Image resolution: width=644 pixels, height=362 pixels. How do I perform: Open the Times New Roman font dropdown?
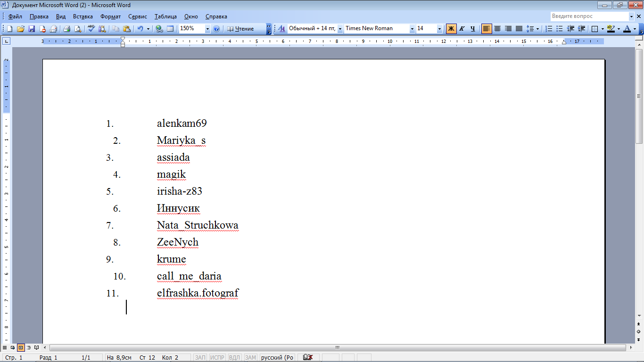tap(412, 29)
